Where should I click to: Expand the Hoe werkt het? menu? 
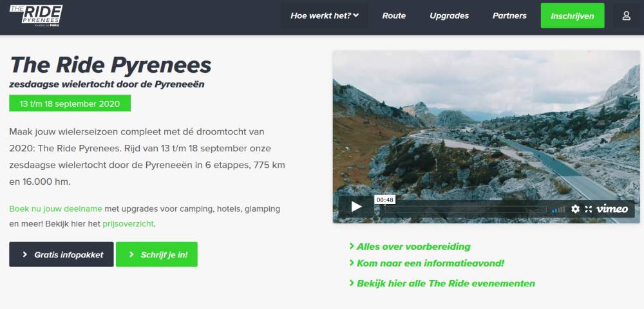coord(325,16)
